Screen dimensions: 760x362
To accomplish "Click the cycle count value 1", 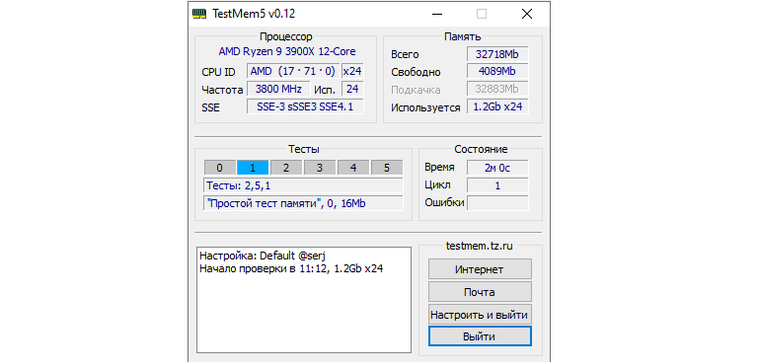I will [x=497, y=186].
